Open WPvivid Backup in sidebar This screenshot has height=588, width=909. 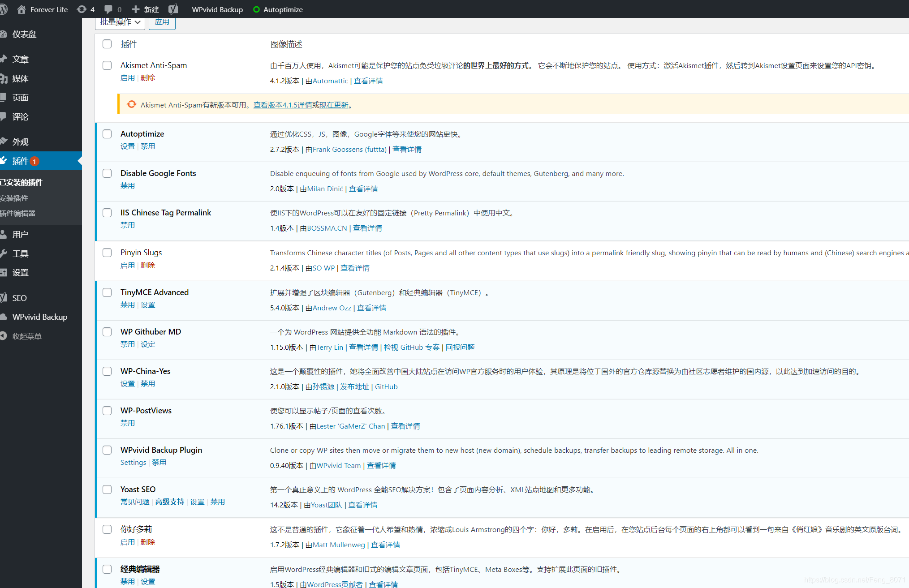click(41, 317)
